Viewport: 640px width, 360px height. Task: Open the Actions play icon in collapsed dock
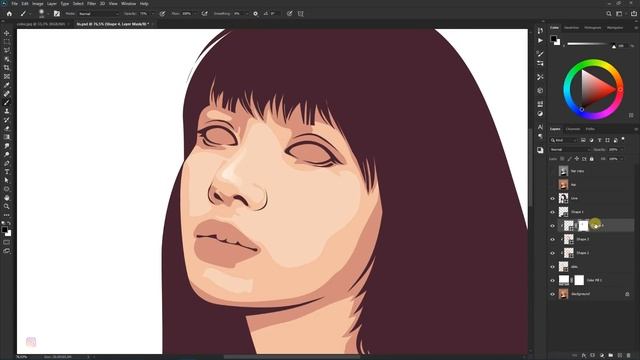pyautogui.click(x=540, y=40)
